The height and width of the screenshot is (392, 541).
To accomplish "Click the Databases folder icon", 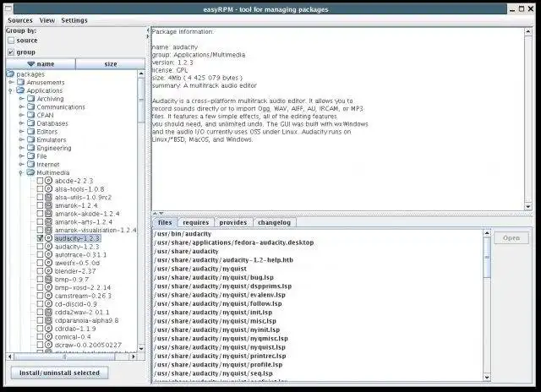I will click(x=31, y=123).
